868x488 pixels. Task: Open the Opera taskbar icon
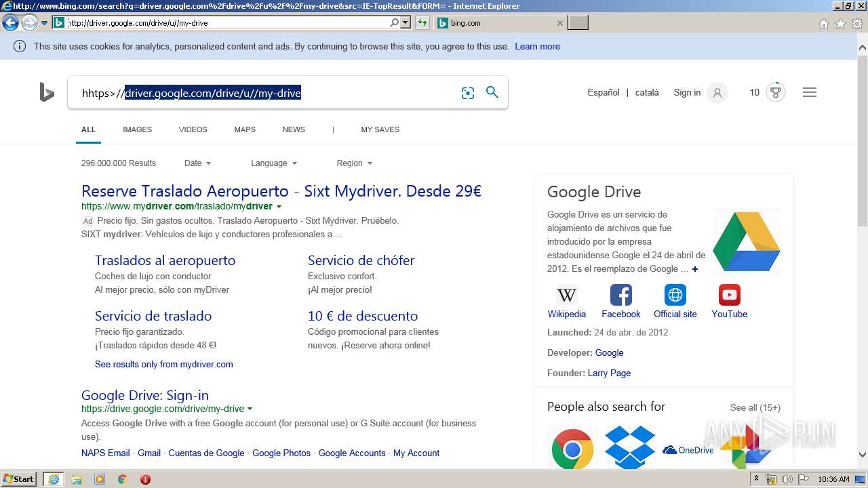pyautogui.click(x=145, y=479)
